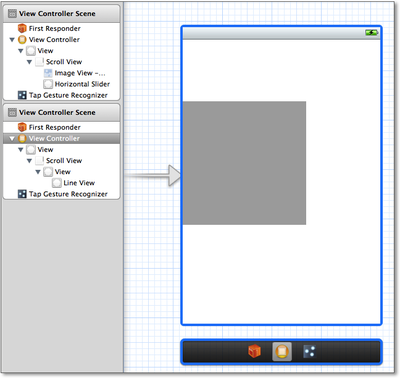
Task: Click the second scene's Tap Gesture Recognizer
Action: pyautogui.click(x=63, y=194)
